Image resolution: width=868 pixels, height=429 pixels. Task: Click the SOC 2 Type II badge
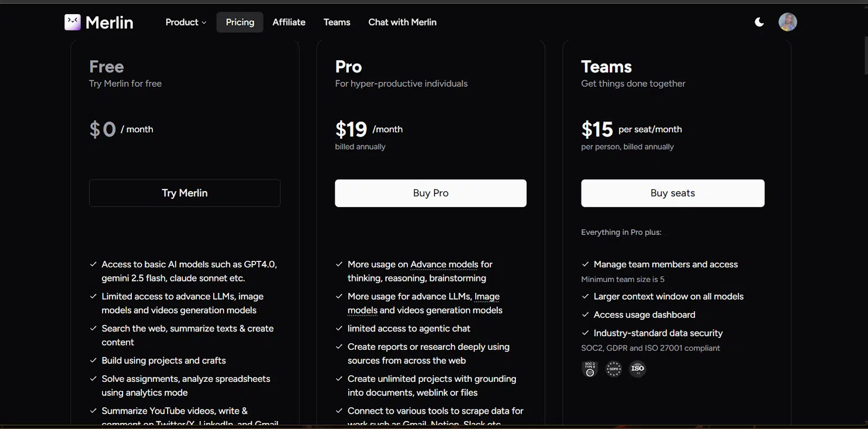(x=590, y=369)
